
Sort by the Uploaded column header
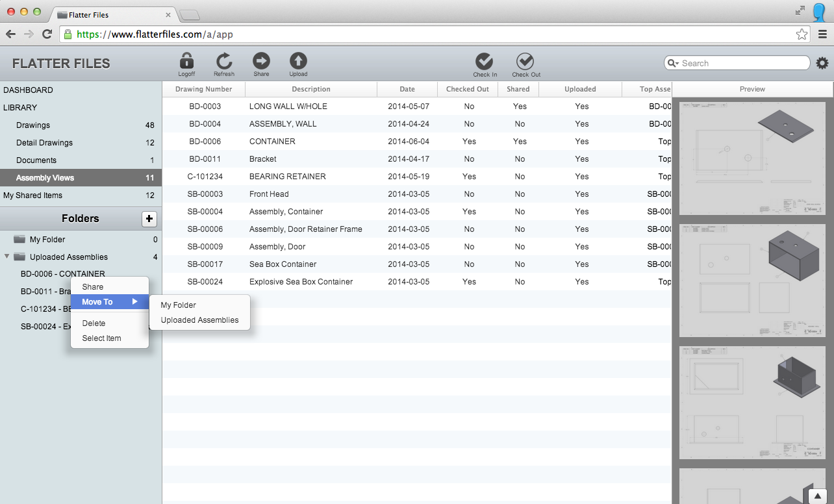(580, 89)
